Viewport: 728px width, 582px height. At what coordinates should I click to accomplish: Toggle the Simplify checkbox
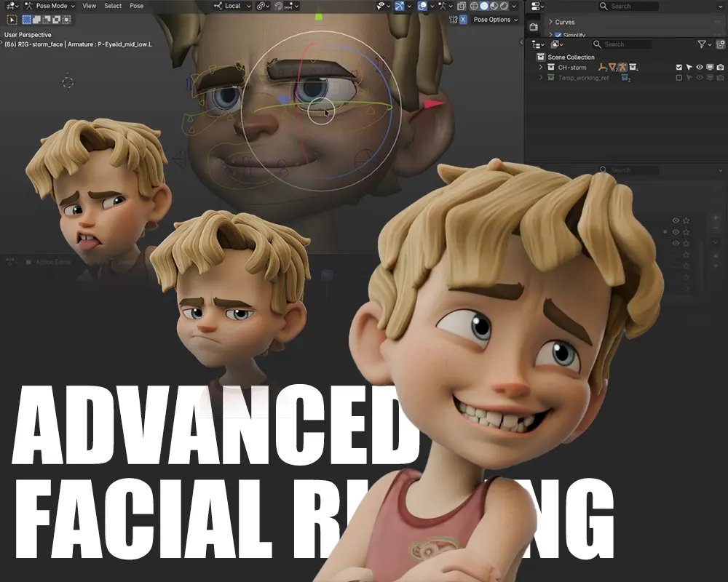click(x=558, y=35)
